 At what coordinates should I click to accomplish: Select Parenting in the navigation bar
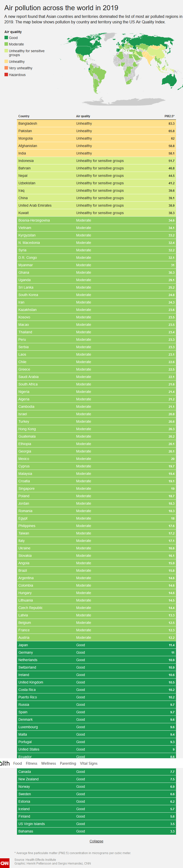pyautogui.click(x=68, y=763)
